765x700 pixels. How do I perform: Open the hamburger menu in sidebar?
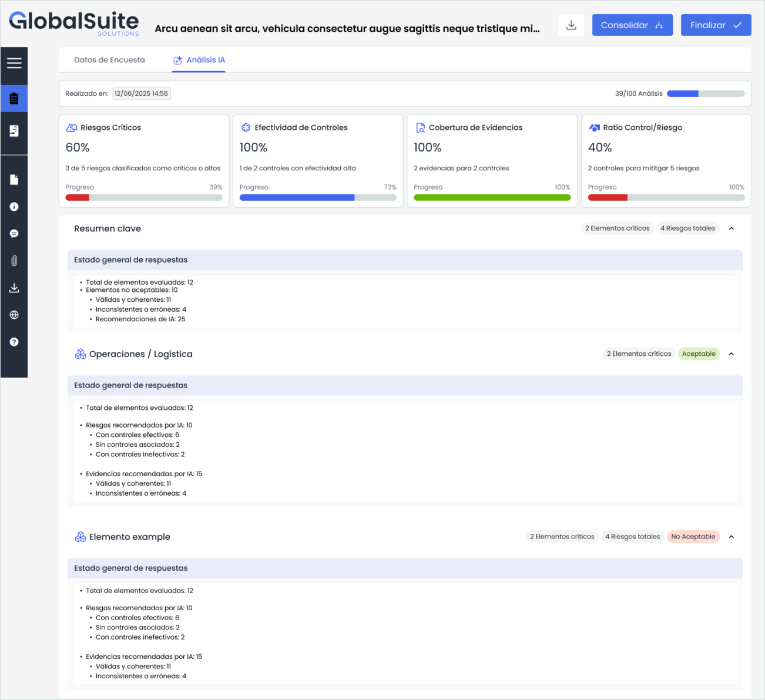coord(14,63)
